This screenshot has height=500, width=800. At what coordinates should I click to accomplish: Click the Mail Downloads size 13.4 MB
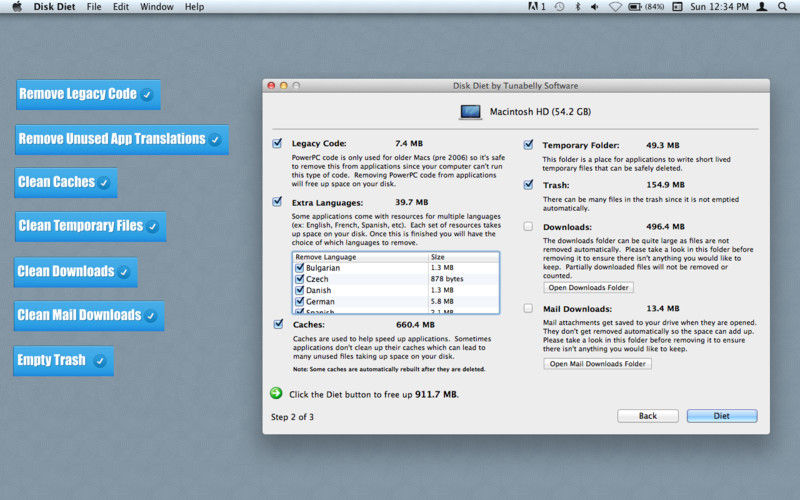[663, 308]
